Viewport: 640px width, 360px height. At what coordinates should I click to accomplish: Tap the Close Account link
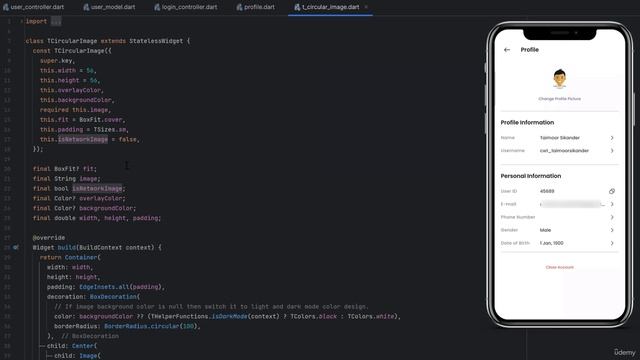click(x=560, y=267)
